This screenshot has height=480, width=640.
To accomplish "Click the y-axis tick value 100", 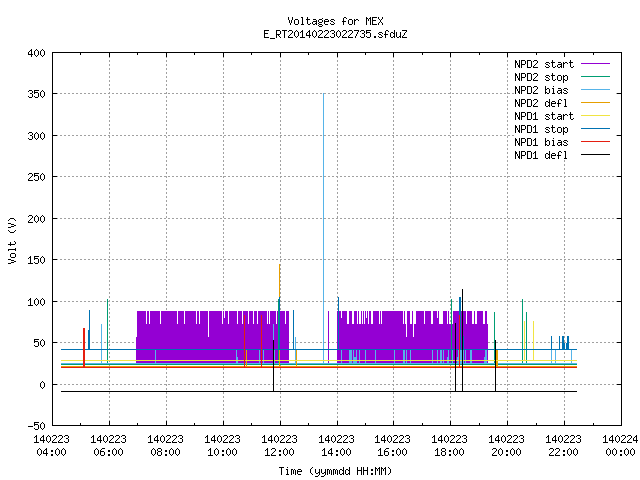I will coord(36,302).
